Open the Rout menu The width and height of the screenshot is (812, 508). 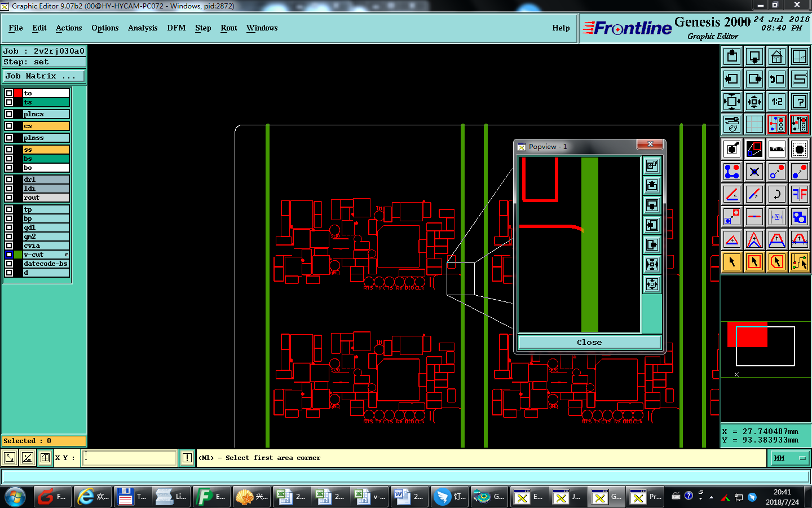click(x=229, y=28)
